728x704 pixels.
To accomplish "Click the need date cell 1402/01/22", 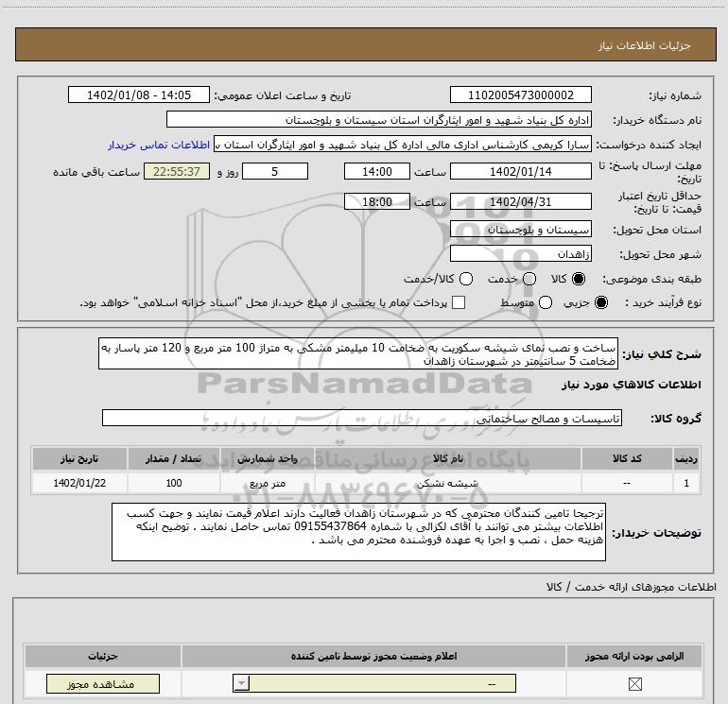I will click(x=78, y=483).
